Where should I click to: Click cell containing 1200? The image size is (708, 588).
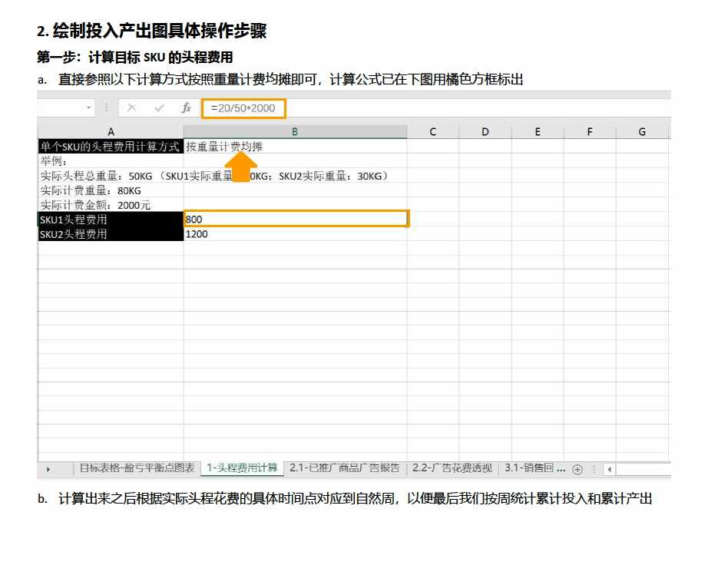pos(296,234)
